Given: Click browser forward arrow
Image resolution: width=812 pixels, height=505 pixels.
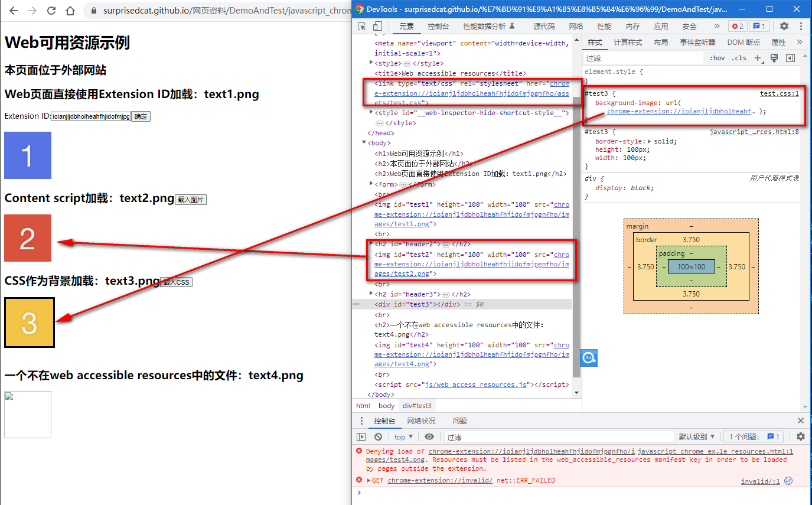Looking at the screenshot, I should (32, 11).
